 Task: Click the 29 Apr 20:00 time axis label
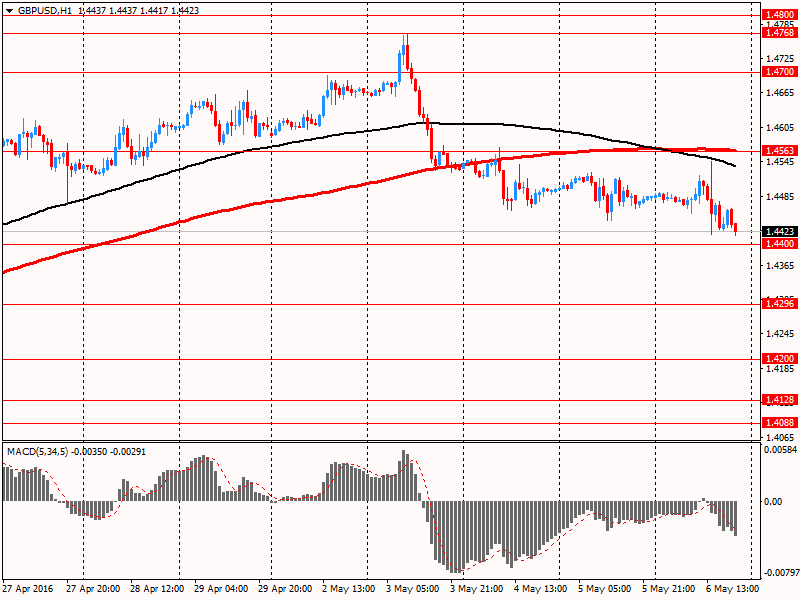[285, 589]
